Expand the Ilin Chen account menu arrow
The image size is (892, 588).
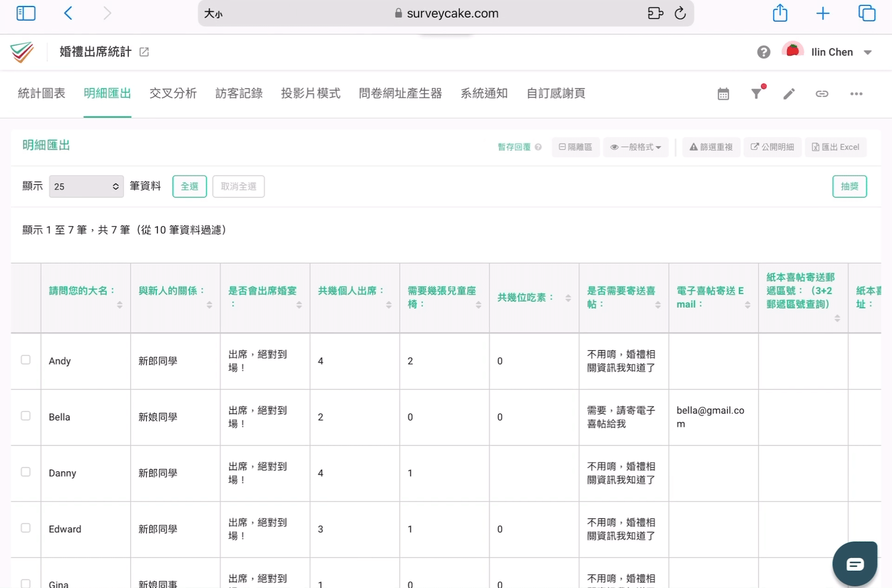[x=868, y=52]
